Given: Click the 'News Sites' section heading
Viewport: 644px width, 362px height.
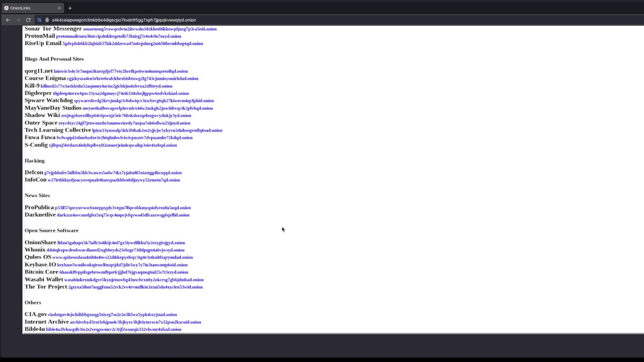Looking at the screenshot, I should click(x=37, y=196).
